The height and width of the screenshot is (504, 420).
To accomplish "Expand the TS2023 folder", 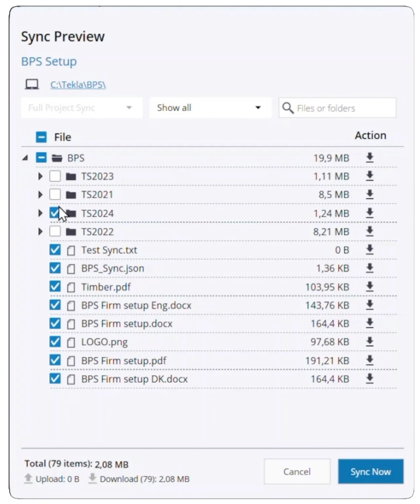I will [40, 176].
